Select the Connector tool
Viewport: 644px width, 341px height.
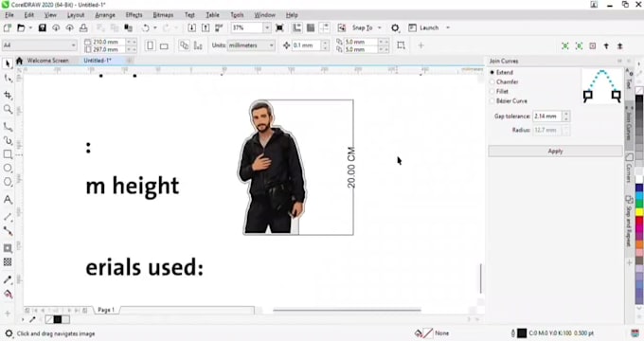point(8,231)
